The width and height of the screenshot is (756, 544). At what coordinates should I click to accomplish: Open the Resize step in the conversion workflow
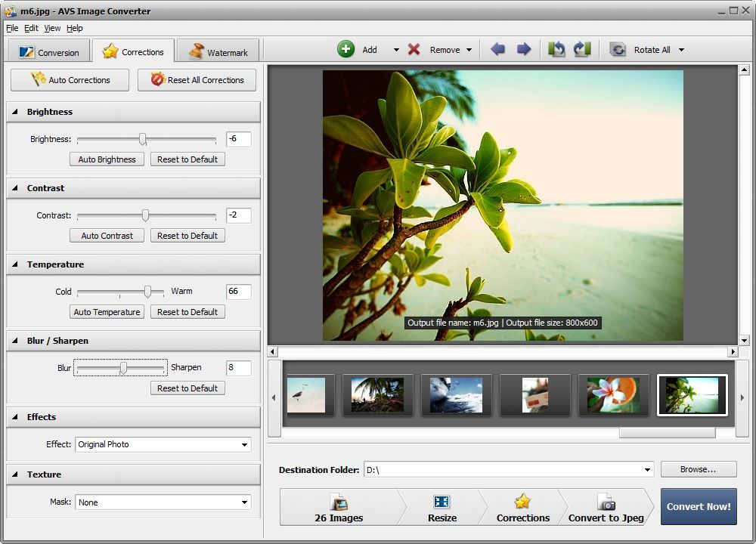point(442,507)
